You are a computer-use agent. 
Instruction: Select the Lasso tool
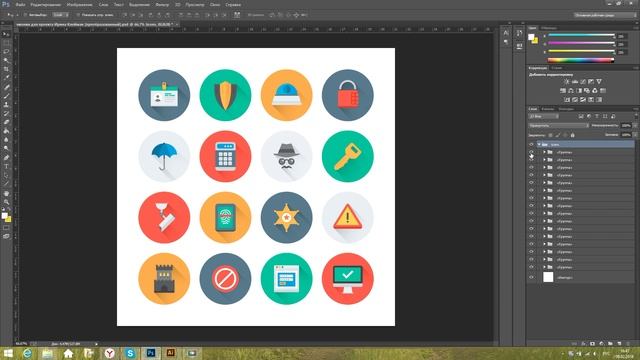pyautogui.click(x=6, y=51)
